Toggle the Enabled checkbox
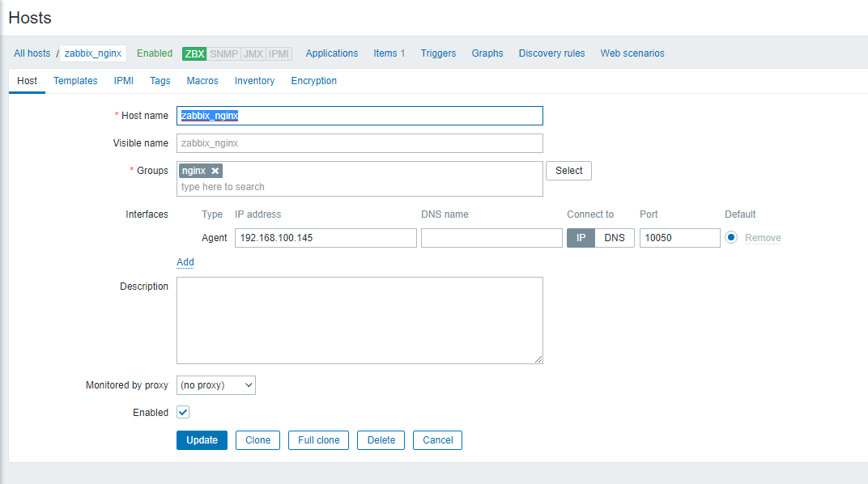 (183, 412)
